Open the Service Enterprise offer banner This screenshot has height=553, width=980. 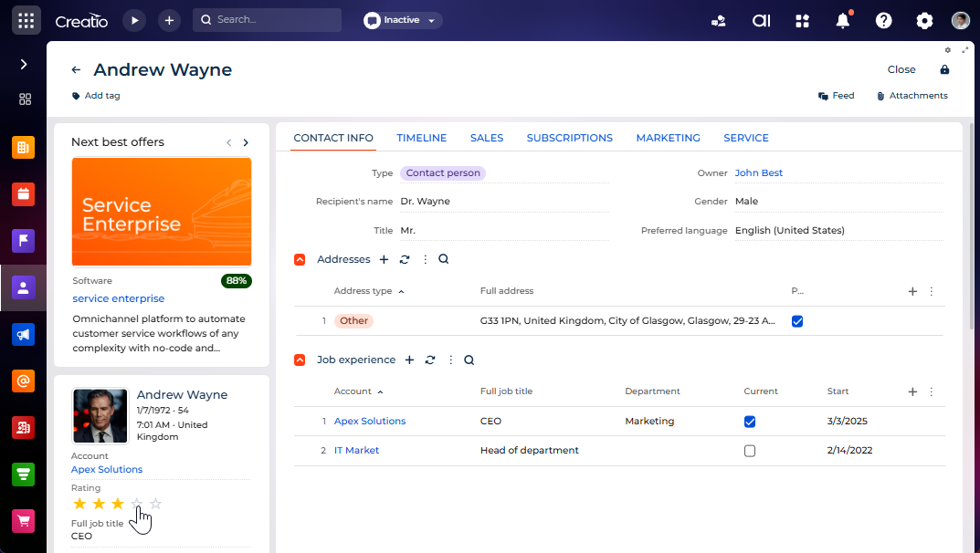coord(162,212)
